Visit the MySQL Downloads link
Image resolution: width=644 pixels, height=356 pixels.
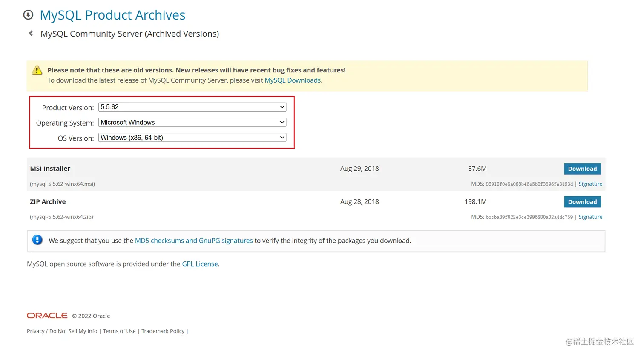point(293,80)
